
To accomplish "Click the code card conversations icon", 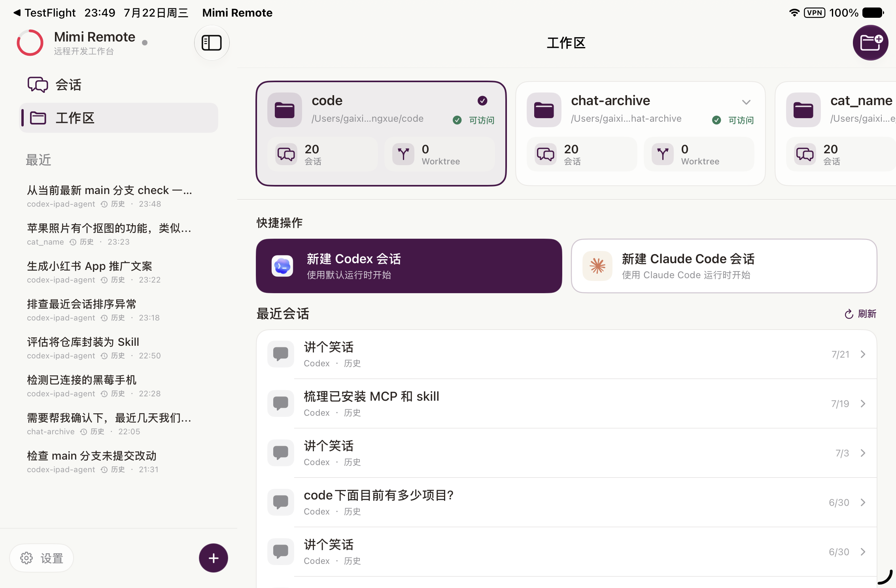I will (286, 154).
